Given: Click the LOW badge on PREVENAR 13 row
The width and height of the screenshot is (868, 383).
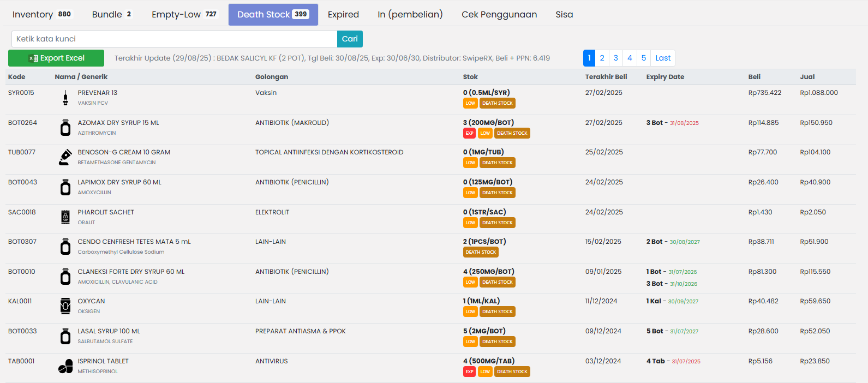Looking at the screenshot, I should point(470,103).
